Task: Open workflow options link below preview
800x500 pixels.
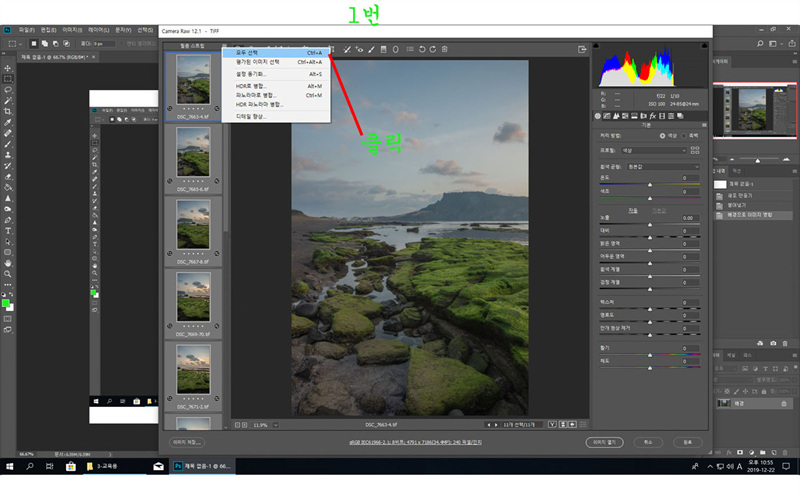Action: [x=415, y=442]
